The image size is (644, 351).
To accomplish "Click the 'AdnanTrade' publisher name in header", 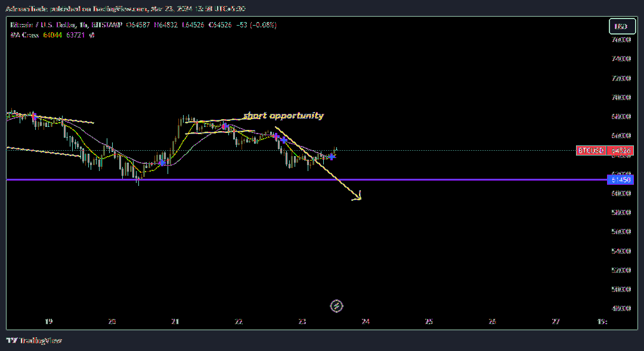I will coord(26,8).
